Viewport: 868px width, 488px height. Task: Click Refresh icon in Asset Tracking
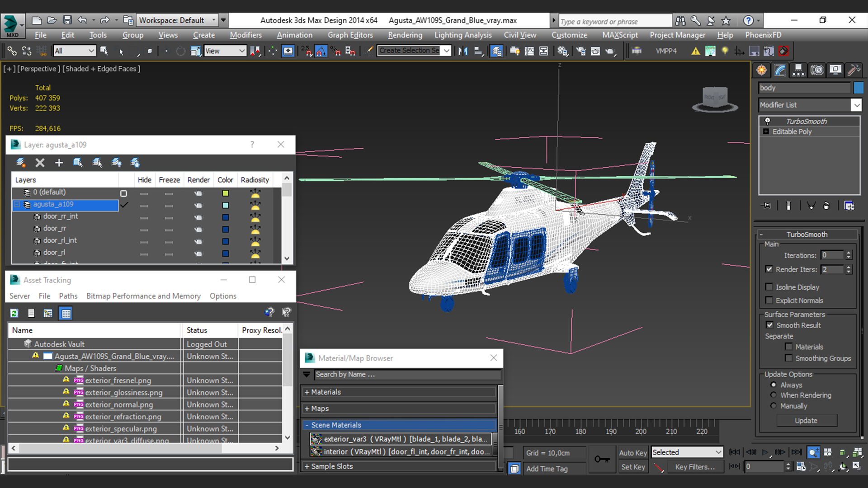coord(14,313)
